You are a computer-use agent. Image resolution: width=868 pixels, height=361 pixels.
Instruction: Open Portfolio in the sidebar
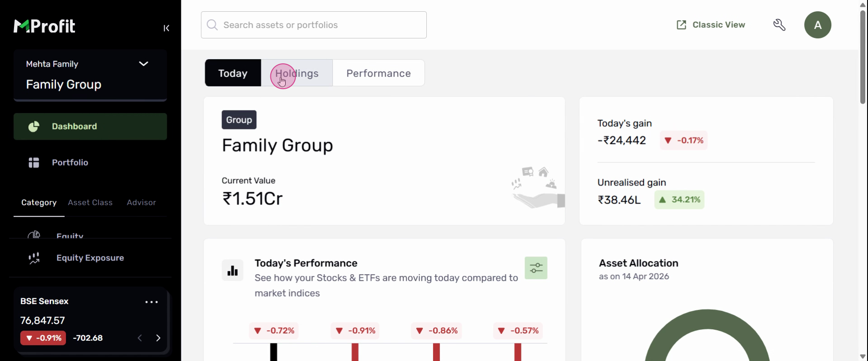tap(70, 162)
